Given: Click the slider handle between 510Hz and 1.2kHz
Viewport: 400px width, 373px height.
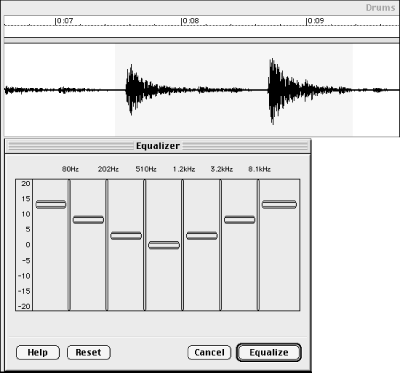Looking at the screenshot, I should (164, 245).
